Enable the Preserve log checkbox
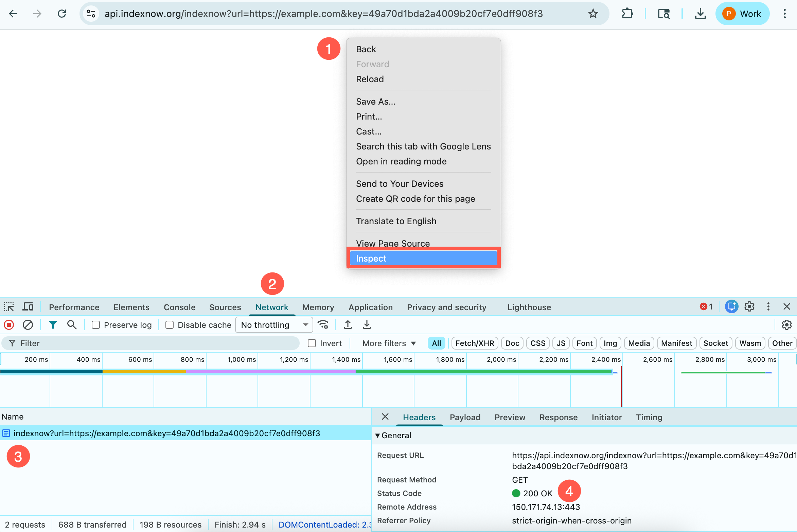Viewport: 797px width, 532px height. [x=96, y=325]
